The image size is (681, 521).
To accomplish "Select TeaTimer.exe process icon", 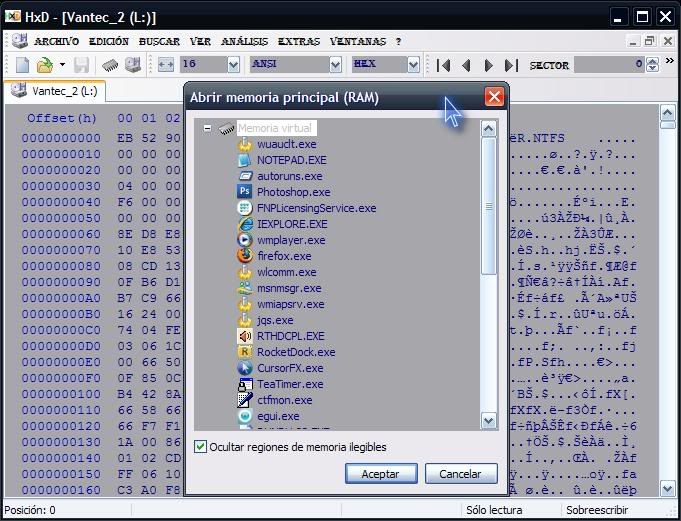I will coord(245,384).
